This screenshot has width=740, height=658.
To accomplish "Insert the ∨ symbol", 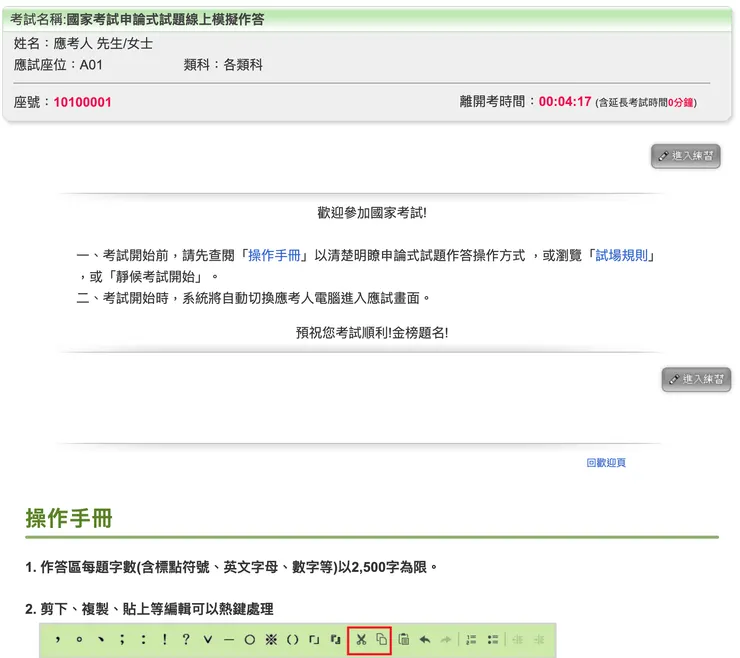I will pos(208,640).
